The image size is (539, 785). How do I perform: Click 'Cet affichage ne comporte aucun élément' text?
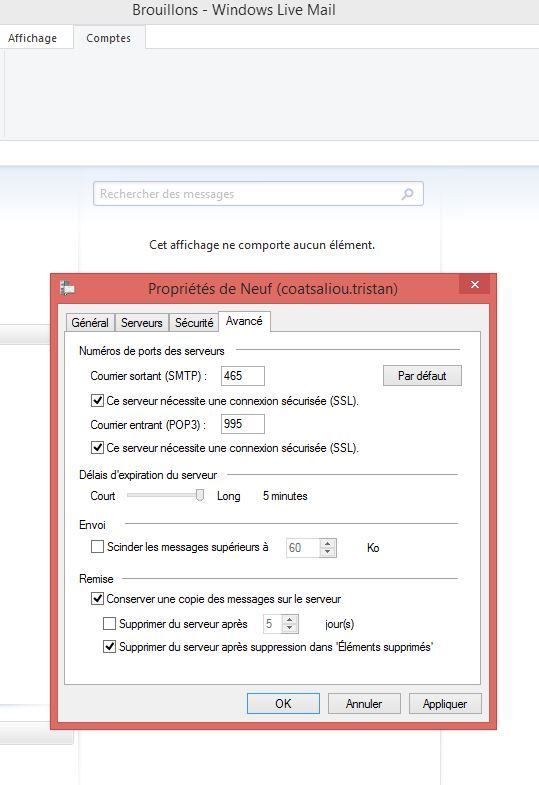tap(262, 245)
